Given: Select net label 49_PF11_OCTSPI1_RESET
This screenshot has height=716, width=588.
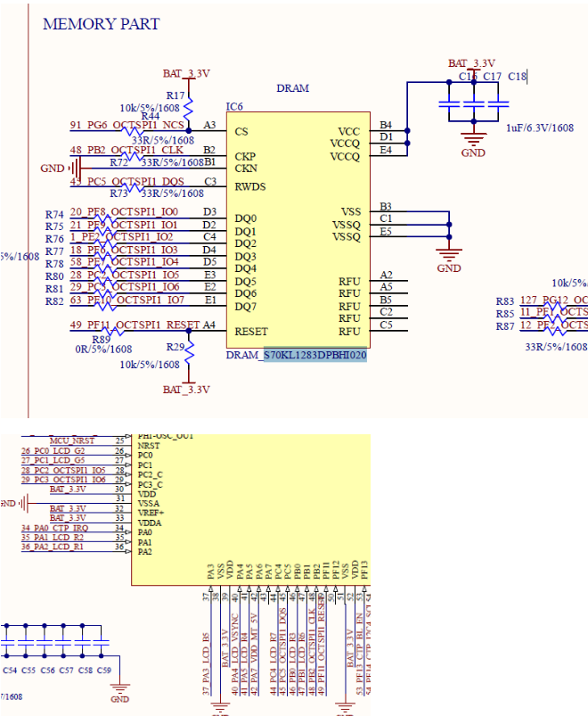Looking at the screenshot, I should pos(135,325).
